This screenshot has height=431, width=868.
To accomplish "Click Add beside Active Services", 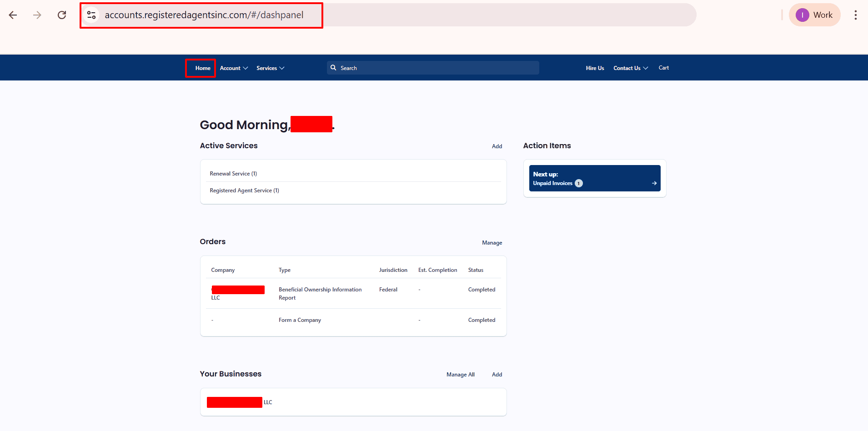I will pos(497,146).
